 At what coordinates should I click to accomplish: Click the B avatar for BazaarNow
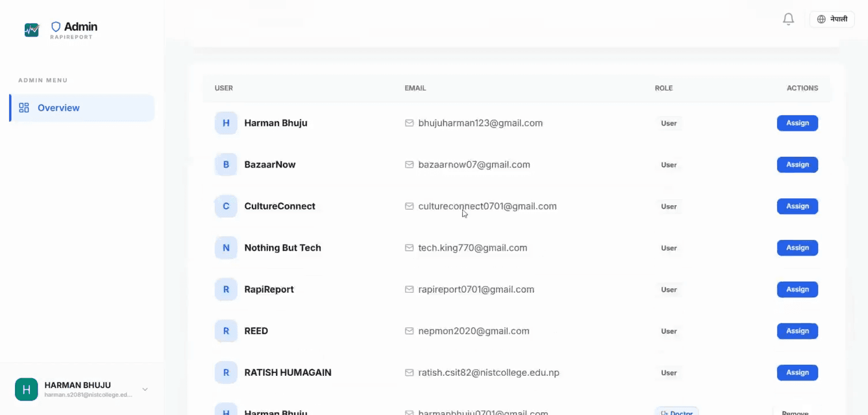click(x=226, y=164)
